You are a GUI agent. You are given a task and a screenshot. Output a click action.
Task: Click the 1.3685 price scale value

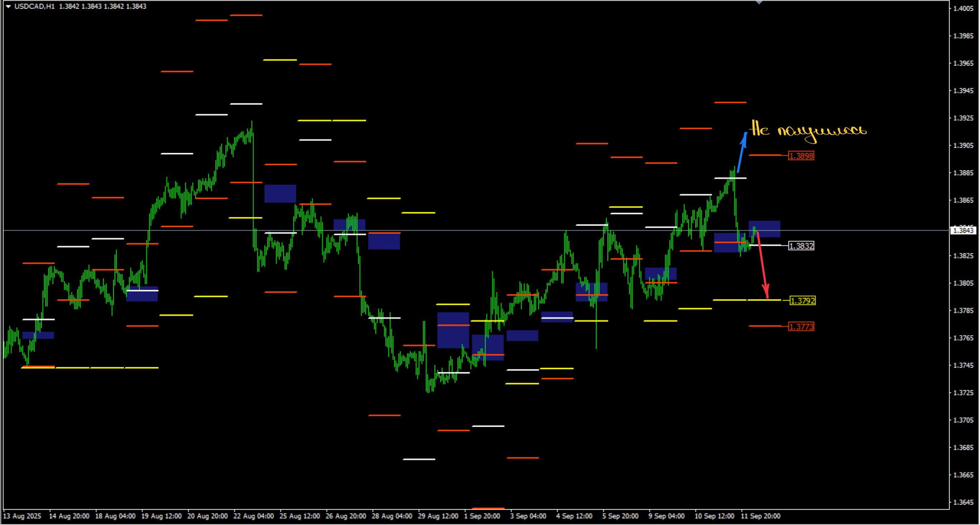963,448
